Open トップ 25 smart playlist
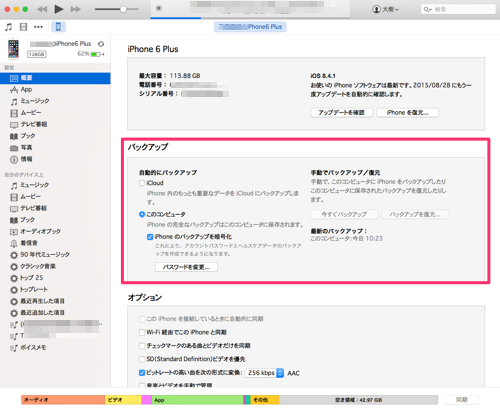Viewport: 500px width, 411px height. [x=55, y=278]
